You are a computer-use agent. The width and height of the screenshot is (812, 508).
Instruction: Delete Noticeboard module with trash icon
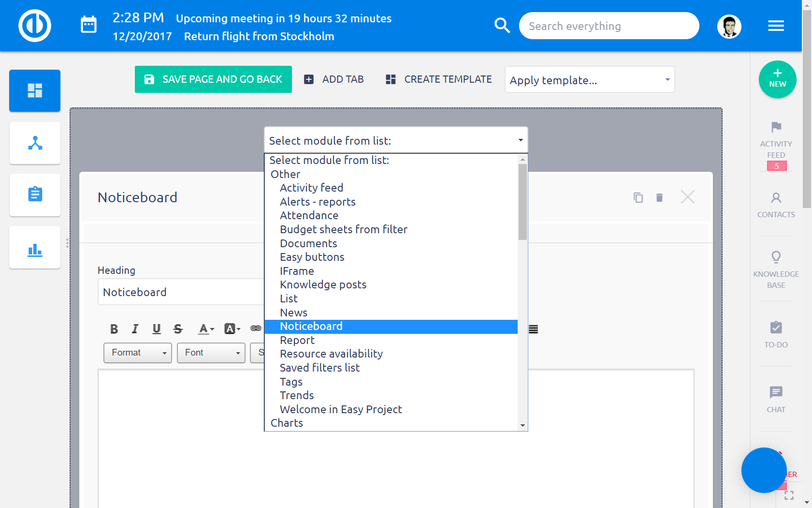659,197
